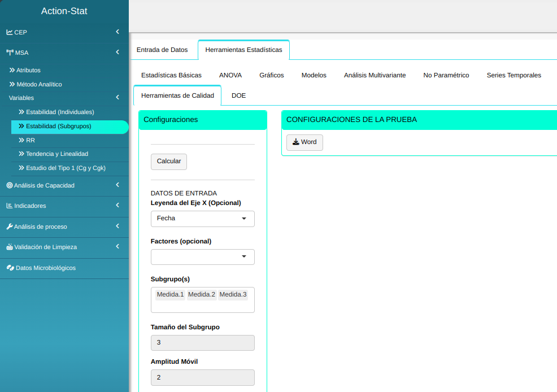Switch to the Entrada de Datos tab

click(x=162, y=50)
